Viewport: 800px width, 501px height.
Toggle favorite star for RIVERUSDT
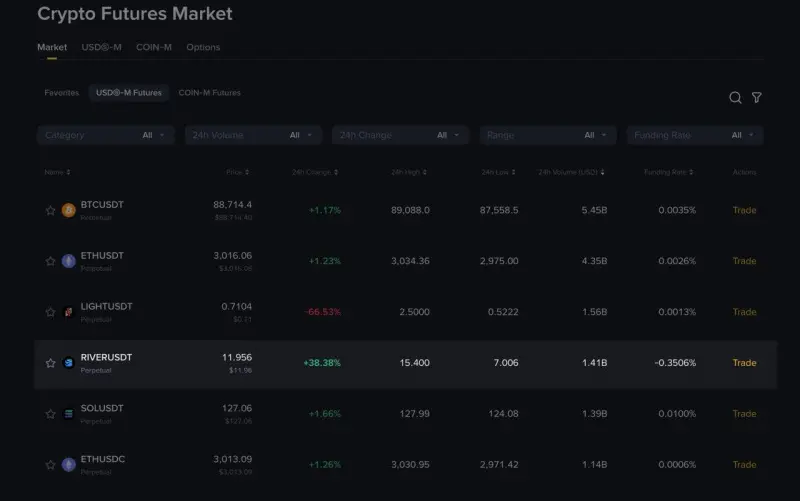(50, 363)
